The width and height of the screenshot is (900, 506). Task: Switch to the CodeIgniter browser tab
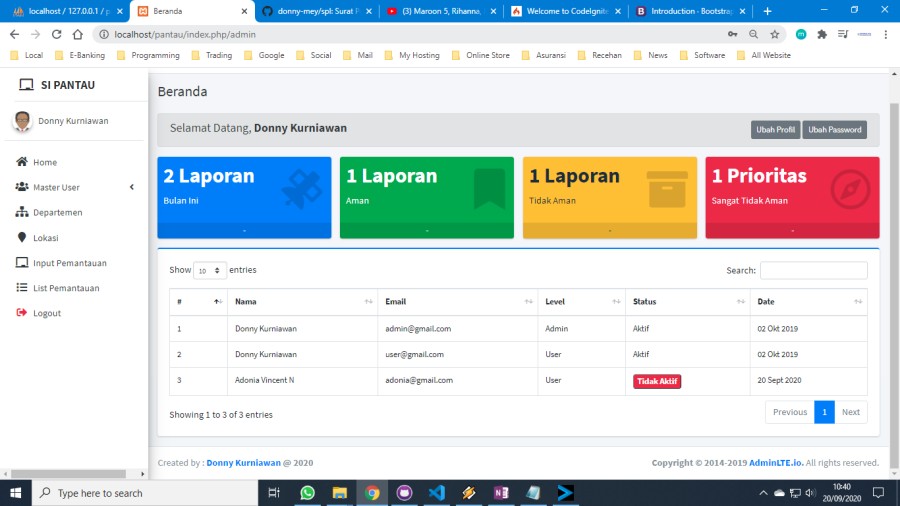point(565,11)
